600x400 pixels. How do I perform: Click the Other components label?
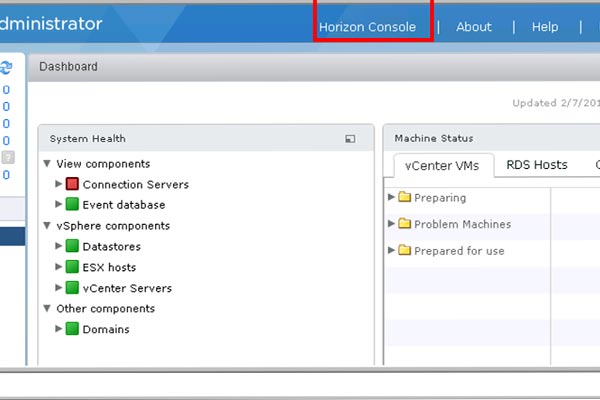(x=106, y=309)
